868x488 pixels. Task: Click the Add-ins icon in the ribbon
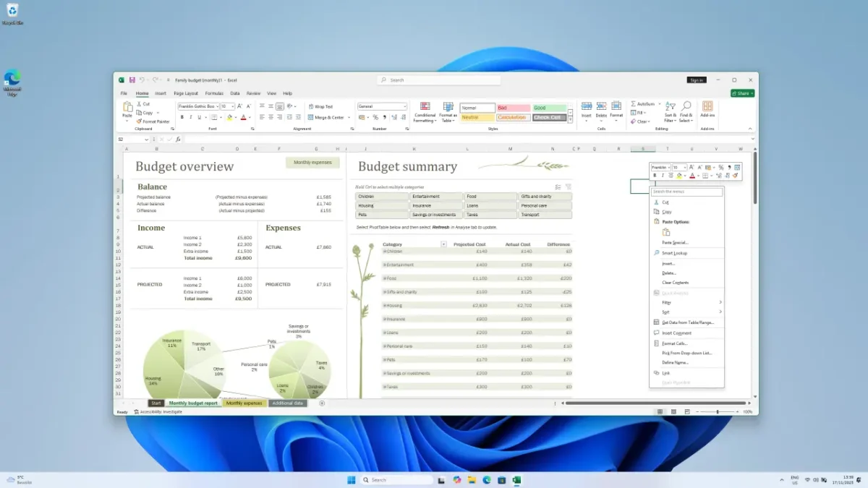coord(707,107)
